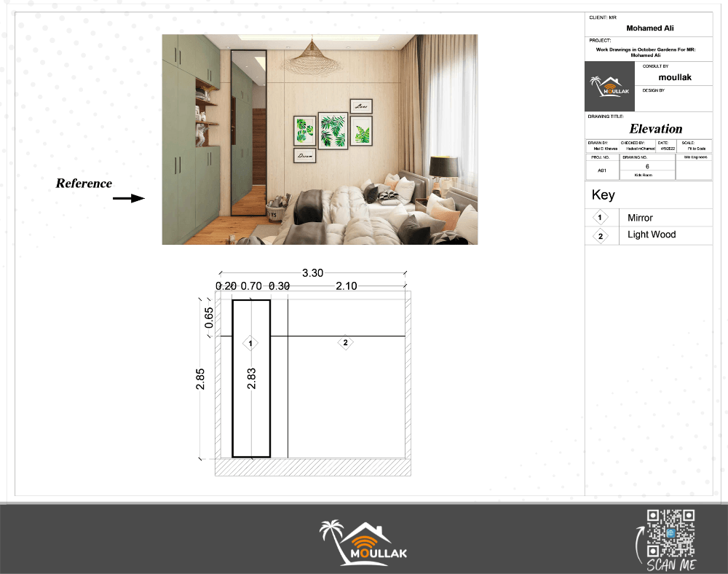Click the 2.85 height dimension label
This screenshot has height=574, width=728.
point(200,379)
